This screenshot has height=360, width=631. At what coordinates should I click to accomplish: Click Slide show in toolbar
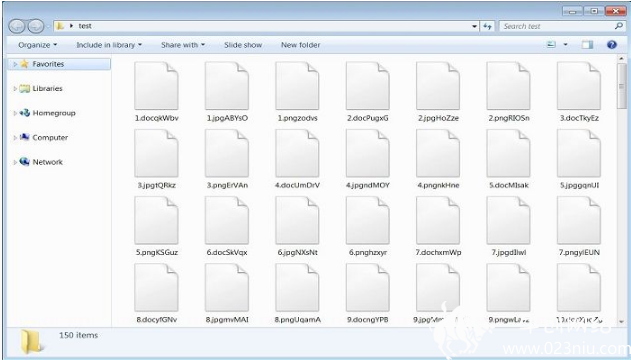(x=243, y=45)
